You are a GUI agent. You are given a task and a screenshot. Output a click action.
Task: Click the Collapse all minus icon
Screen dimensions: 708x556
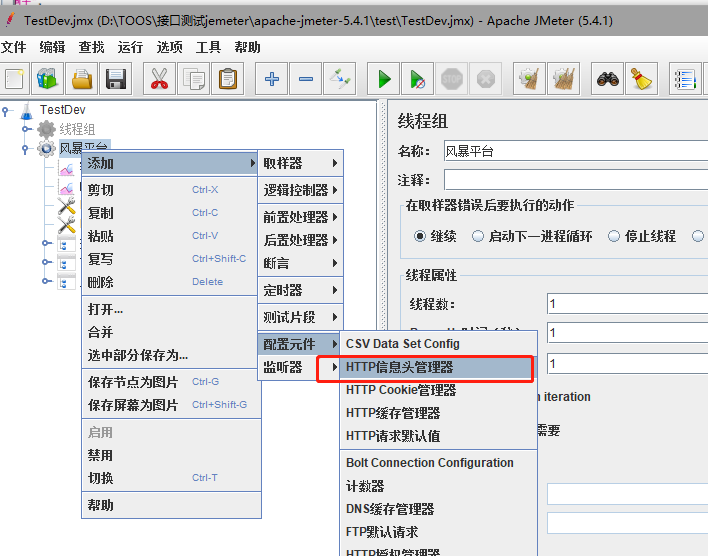(x=306, y=79)
